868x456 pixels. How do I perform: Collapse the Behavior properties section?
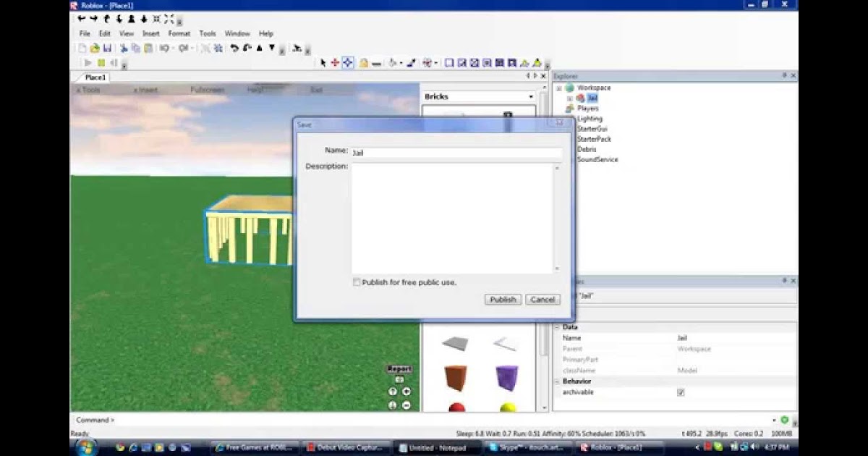(557, 381)
